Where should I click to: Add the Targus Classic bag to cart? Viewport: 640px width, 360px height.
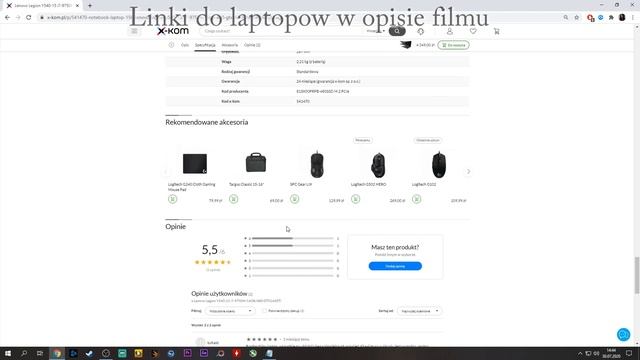[x=233, y=199]
